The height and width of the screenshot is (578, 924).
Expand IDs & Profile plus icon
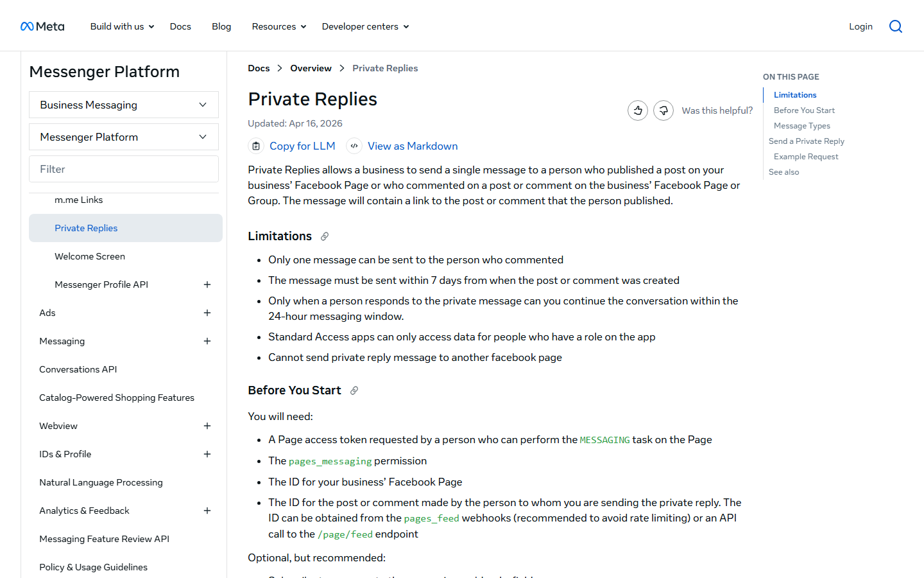click(x=207, y=454)
